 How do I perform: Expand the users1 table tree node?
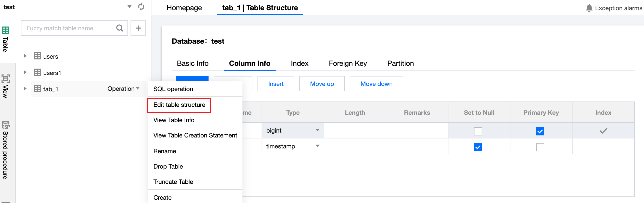[x=25, y=72]
